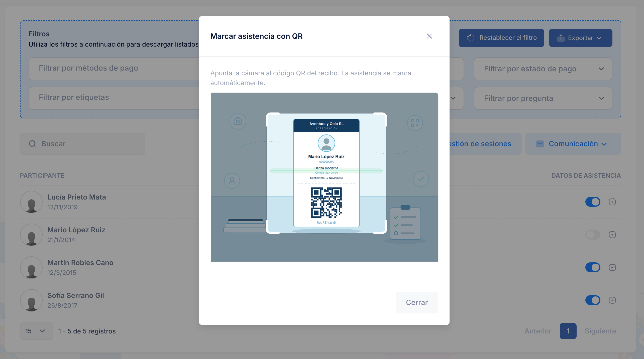Enable attendance for Mario López Ruiz
This screenshot has height=359, width=644.
[x=593, y=235]
